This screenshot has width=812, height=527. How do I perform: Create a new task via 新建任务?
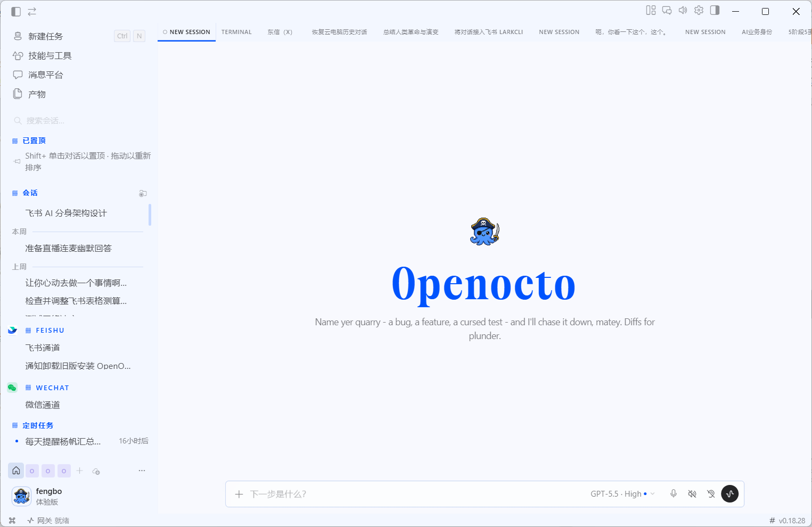pos(79,36)
